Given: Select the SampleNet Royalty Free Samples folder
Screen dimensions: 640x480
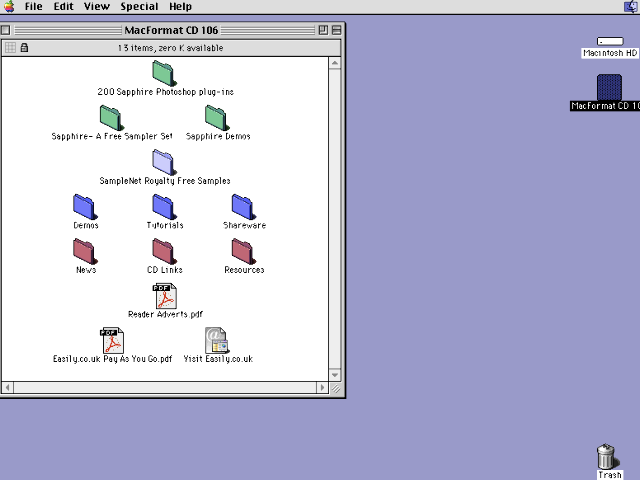Looking at the screenshot, I should 164,162.
